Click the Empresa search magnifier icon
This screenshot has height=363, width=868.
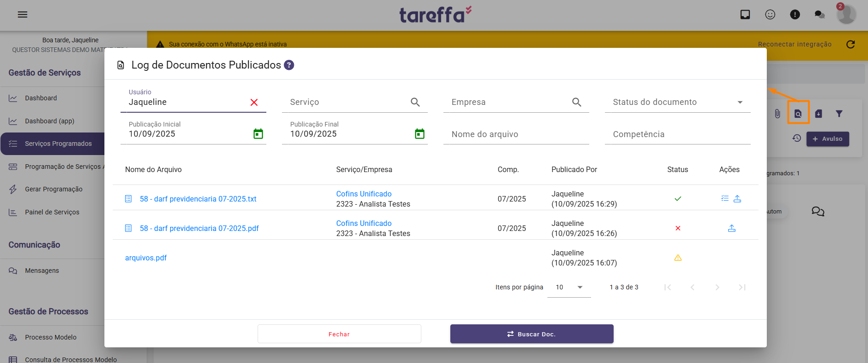coord(576,102)
